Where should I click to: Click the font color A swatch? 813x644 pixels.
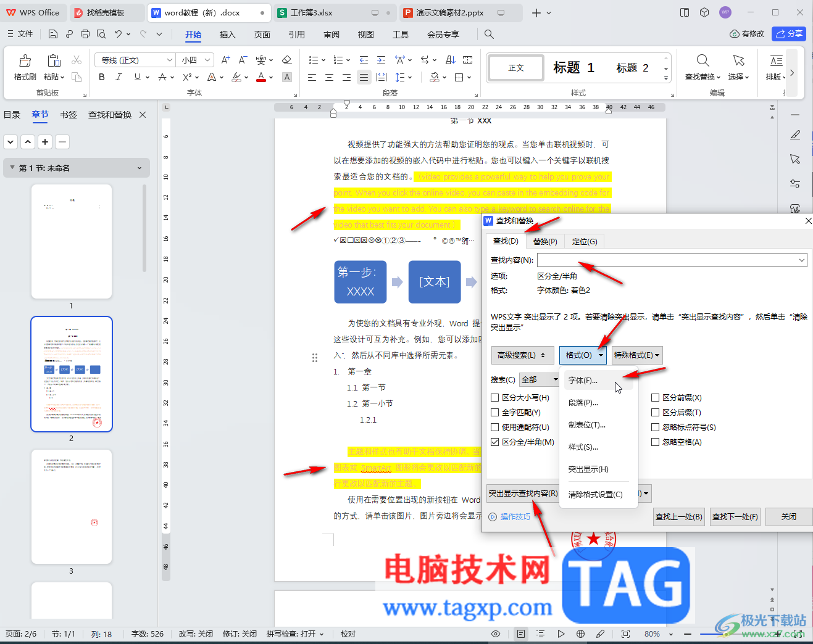point(261,77)
